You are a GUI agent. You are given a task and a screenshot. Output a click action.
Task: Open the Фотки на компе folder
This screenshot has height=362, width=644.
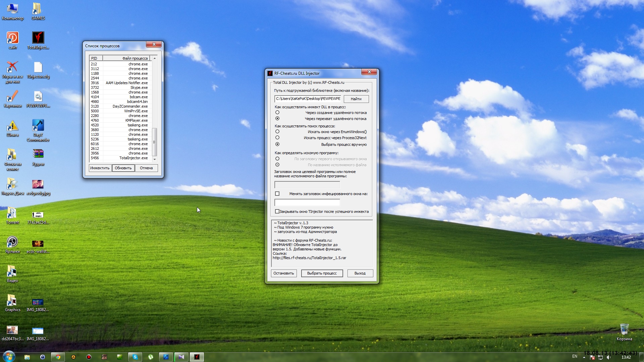click(x=12, y=160)
